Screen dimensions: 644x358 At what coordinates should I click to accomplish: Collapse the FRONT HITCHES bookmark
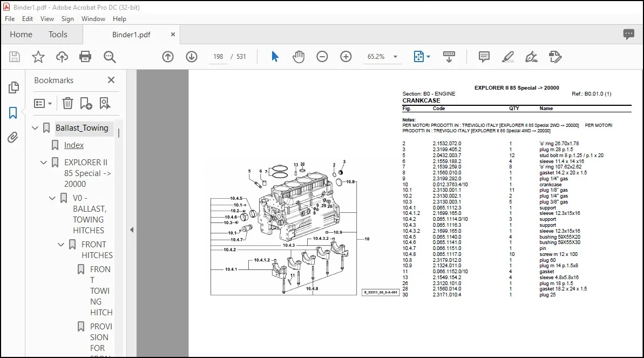[61, 245]
